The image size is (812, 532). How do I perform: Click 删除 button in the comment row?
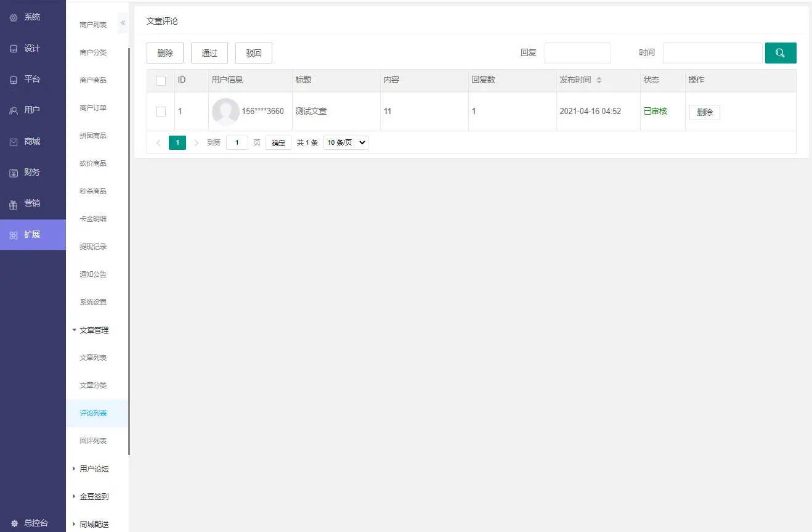704,112
